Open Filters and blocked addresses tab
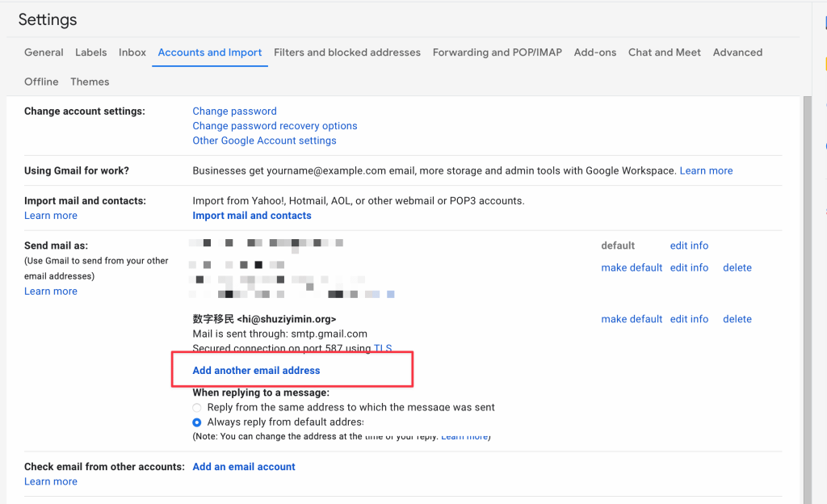The height and width of the screenshot is (504, 827). coord(346,52)
